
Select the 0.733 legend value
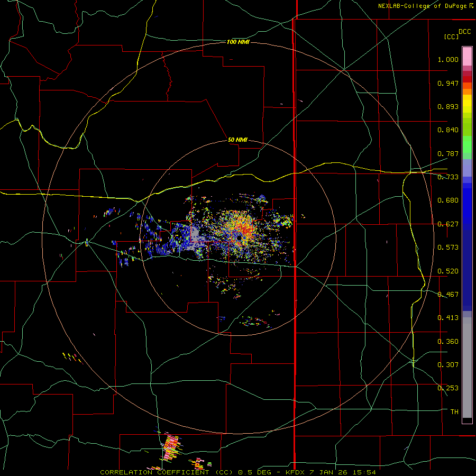(448, 177)
